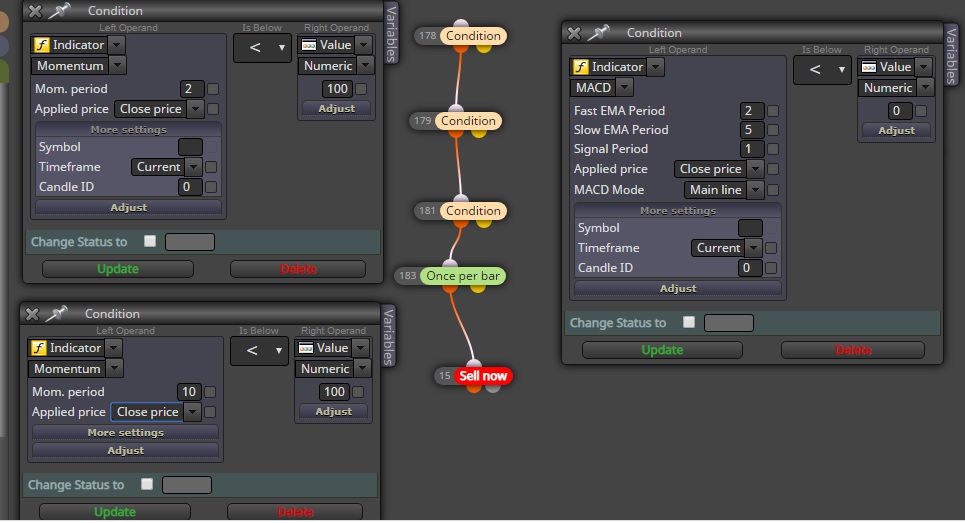The height and width of the screenshot is (523, 965).
Task: Click the yellow output connector under node 181
Action: click(484, 223)
